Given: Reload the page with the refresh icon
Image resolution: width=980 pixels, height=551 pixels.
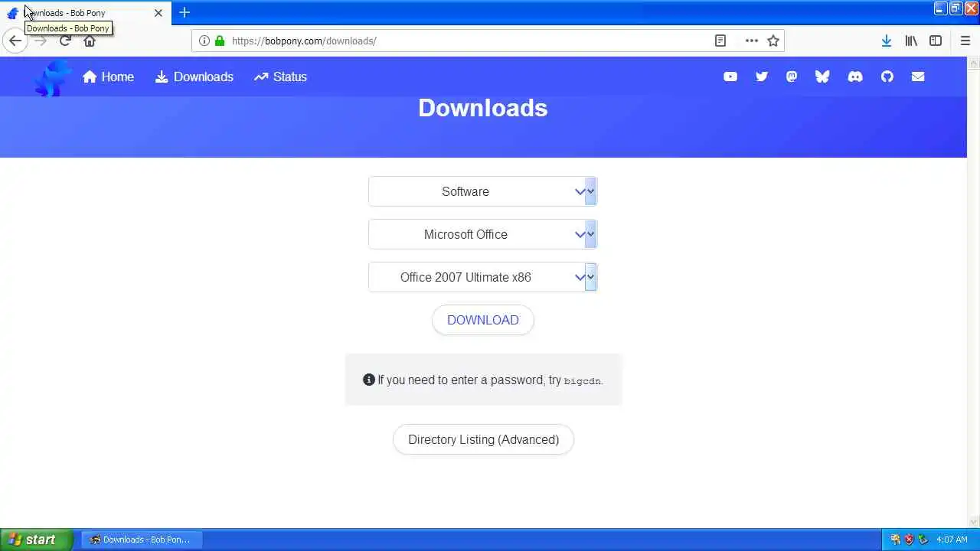Looking at the screenshot, I should click(x=65, y=41).
